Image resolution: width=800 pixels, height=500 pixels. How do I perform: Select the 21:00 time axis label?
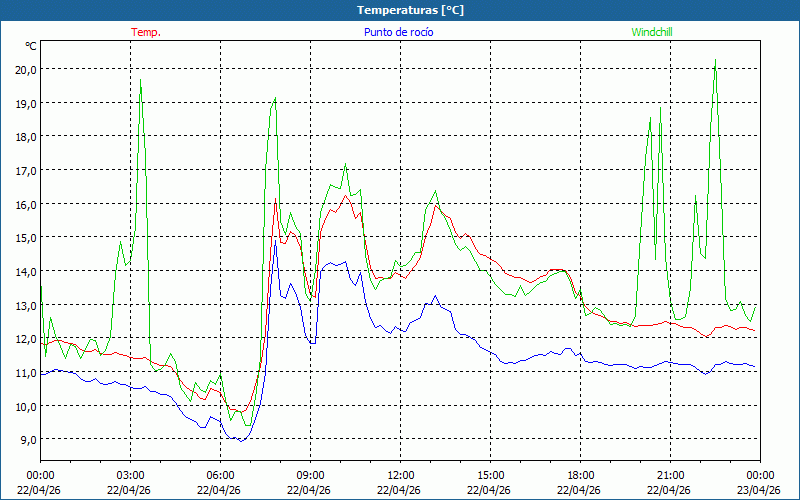(671, 475)
